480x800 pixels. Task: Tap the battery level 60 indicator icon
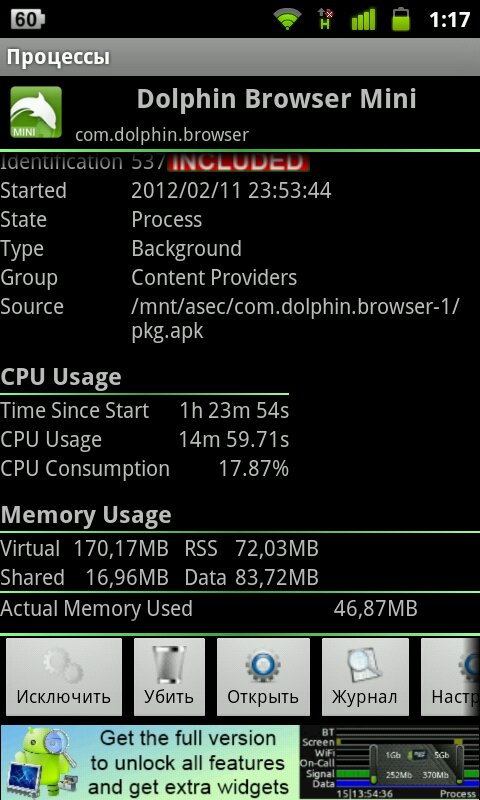click(28, 19)
